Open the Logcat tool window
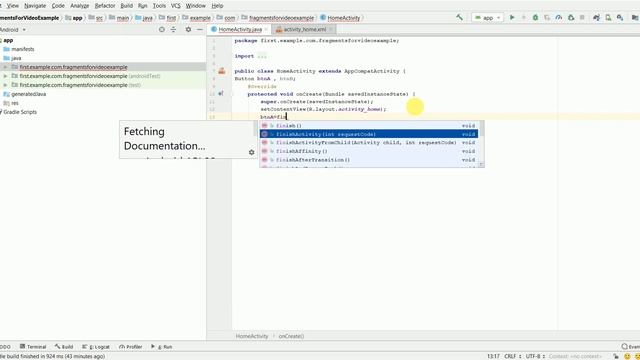 point(96,347)
